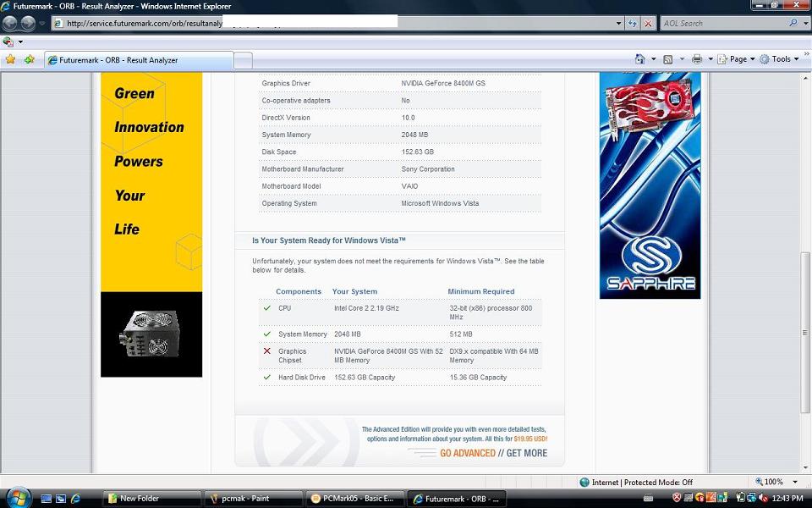
Task: Click the Home page icon
Action: pyautogui.click(x=640, y=59)
